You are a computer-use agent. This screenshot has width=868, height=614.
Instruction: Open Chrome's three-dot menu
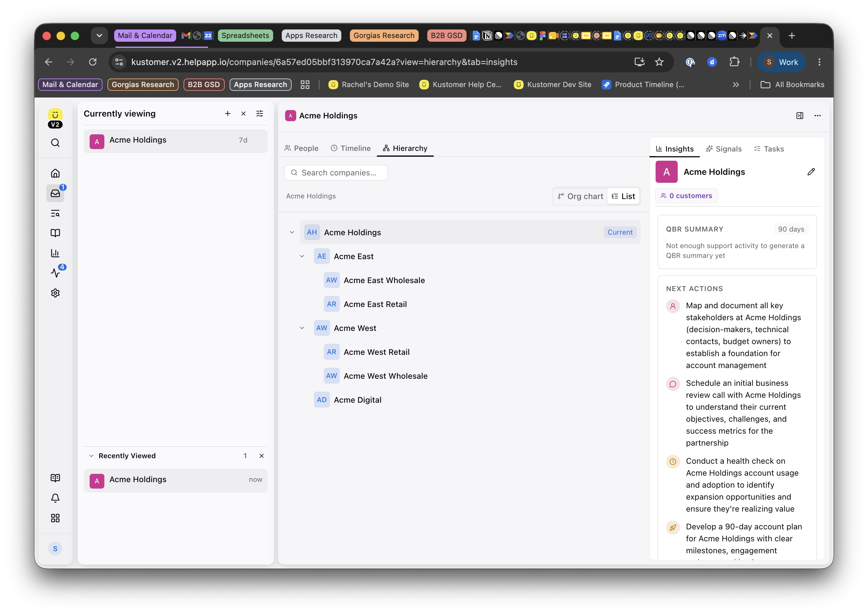(x=820, y=62)
